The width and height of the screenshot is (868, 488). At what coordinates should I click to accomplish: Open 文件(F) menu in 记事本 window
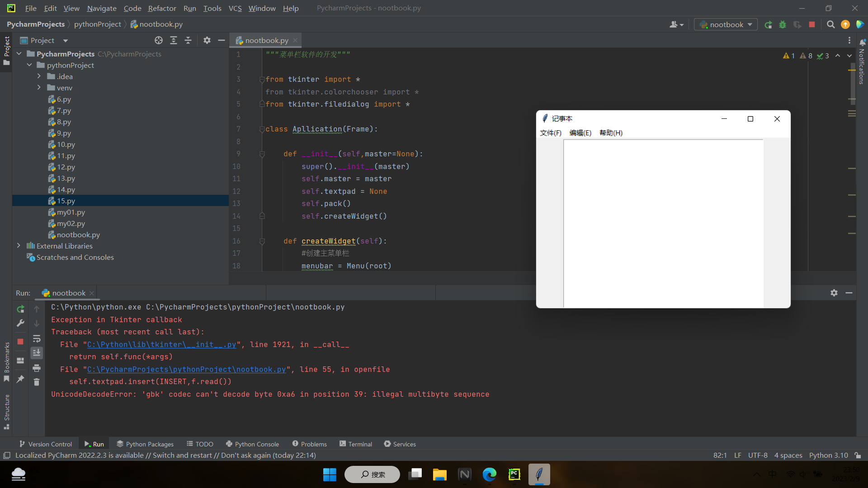pos(551,133)
